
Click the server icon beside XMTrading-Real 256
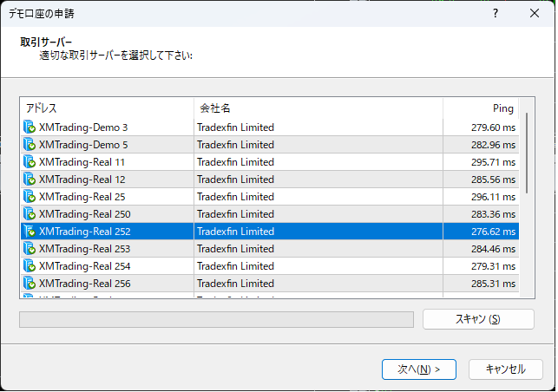point(30,284)
